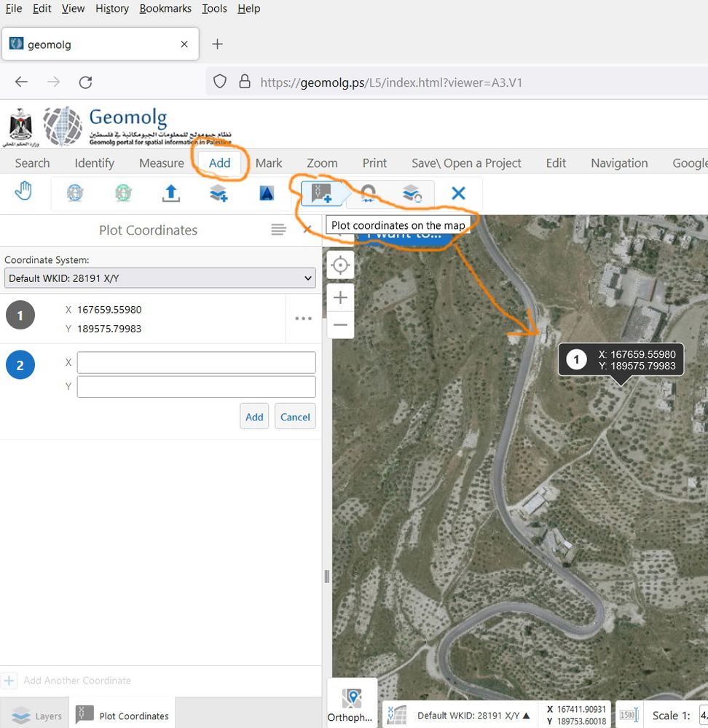Click the upload data arrow icon

click(x=170, y=193)
